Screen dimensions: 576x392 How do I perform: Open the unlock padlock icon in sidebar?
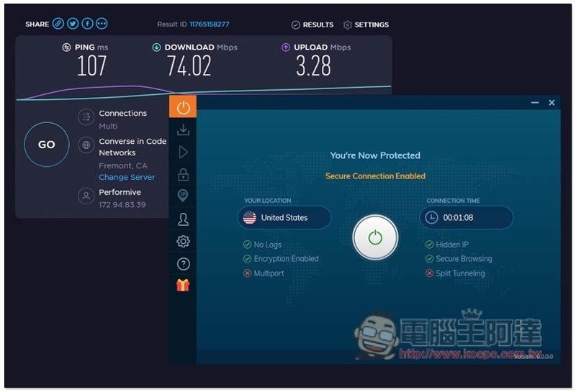tap(183, 174)
